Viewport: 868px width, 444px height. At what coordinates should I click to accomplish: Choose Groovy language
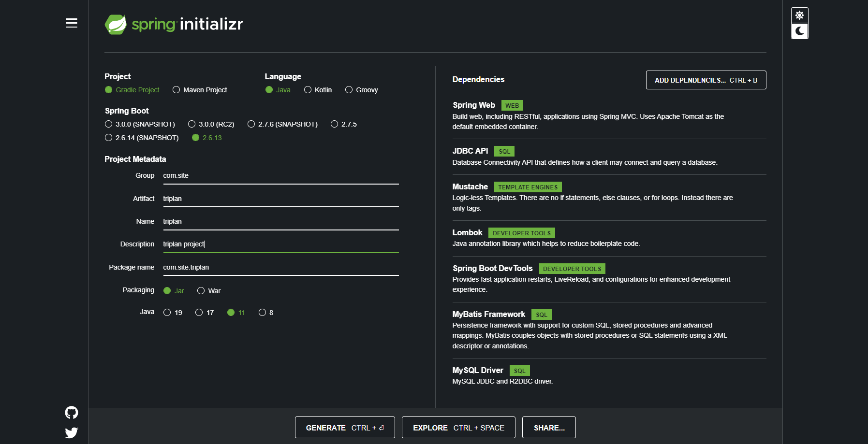coord(362,90)
